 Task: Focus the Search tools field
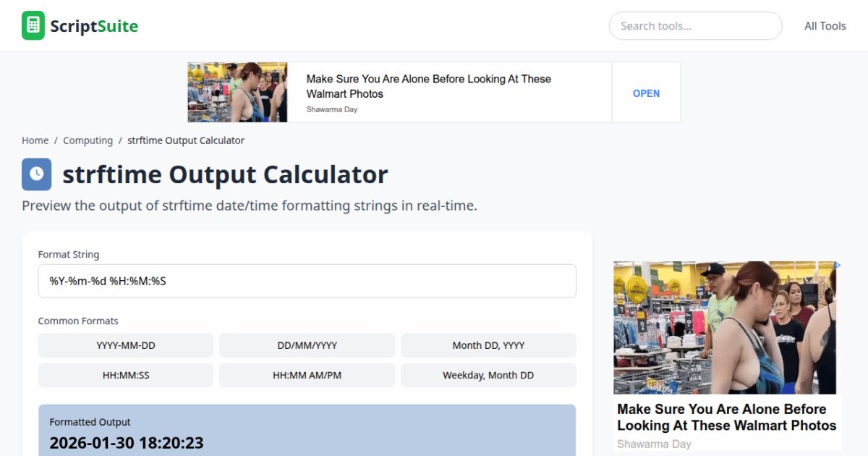695,26
